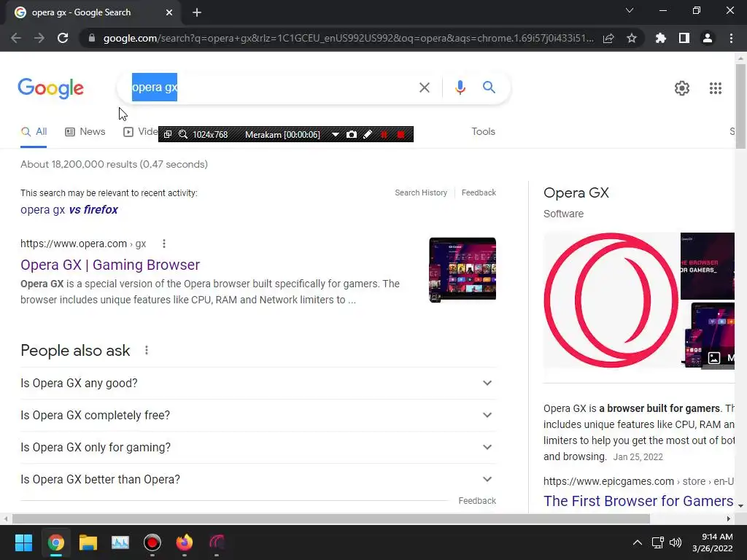Open Google settings gear

click(x=682, y=88)
